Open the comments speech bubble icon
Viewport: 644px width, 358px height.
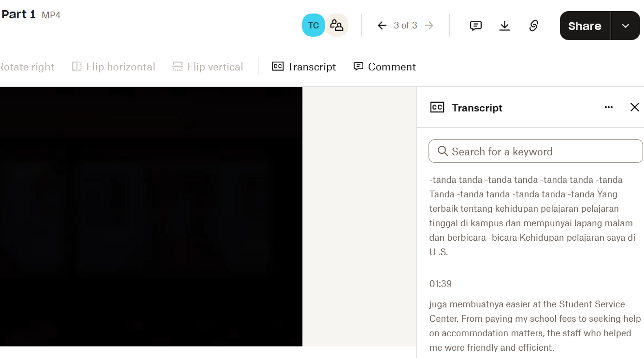point(476,26)
